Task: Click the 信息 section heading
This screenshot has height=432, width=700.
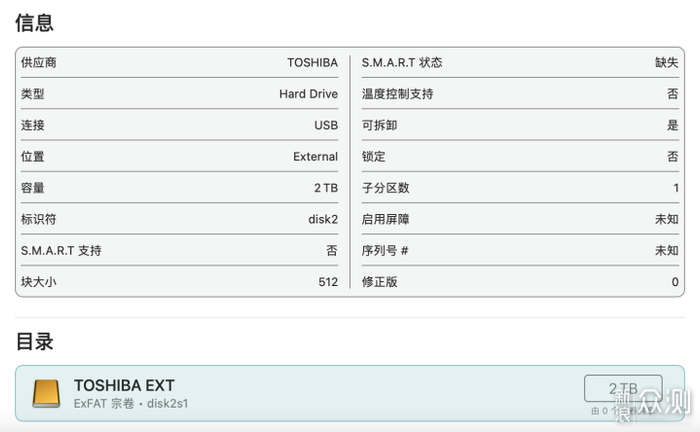Action: tap(35, 22)
